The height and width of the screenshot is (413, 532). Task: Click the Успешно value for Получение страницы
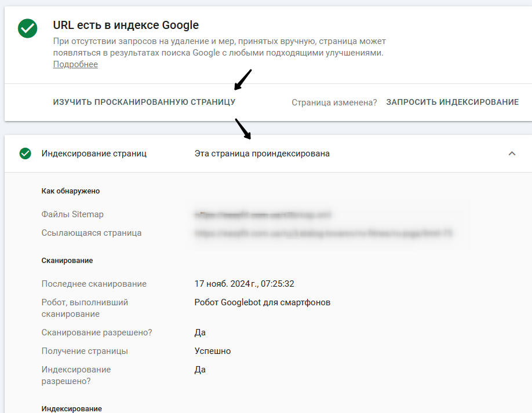[x=212, y=351]
